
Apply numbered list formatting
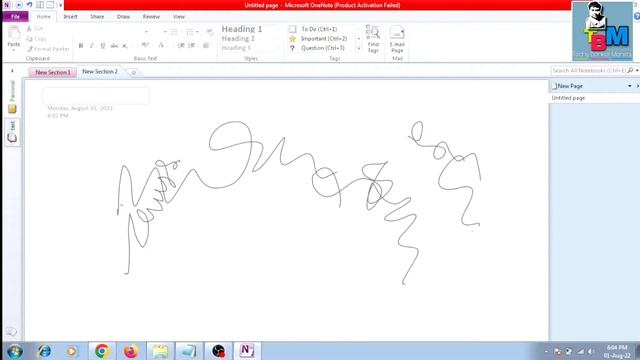pos(190,32)
